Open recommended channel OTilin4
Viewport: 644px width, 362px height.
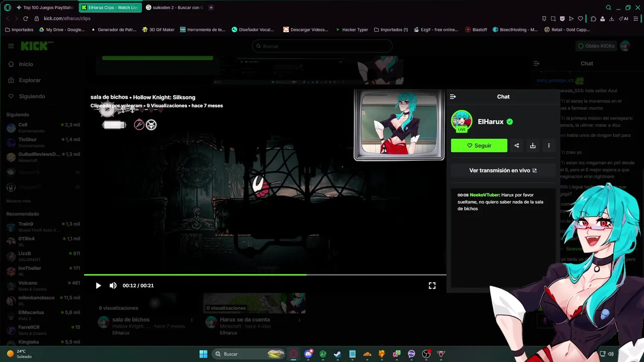(43, 241)
